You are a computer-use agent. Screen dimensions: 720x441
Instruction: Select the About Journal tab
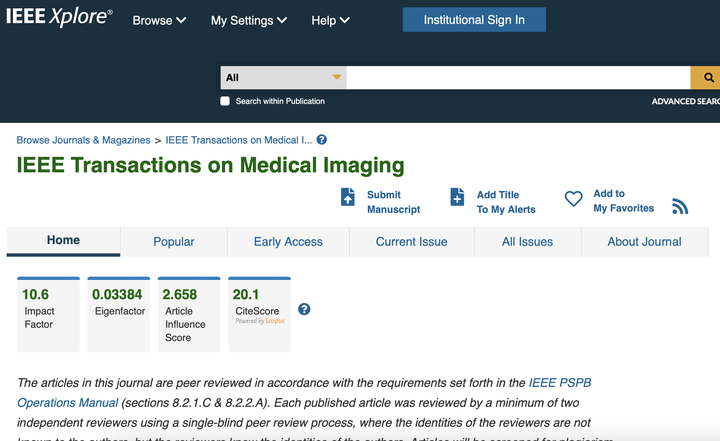click(x=644, y=242)
